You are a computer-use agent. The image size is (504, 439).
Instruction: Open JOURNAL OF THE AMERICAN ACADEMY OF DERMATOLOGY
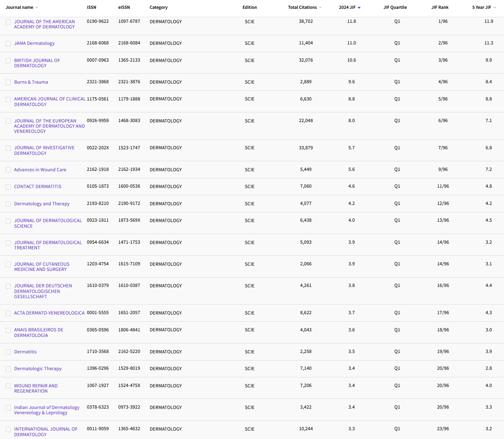[x=44, y=24]
